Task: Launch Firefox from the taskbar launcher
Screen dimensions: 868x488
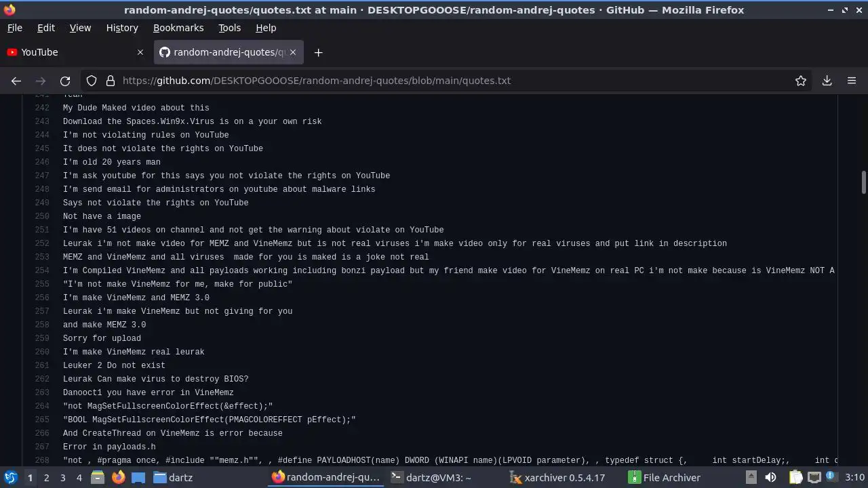Action: coord(118,478)
